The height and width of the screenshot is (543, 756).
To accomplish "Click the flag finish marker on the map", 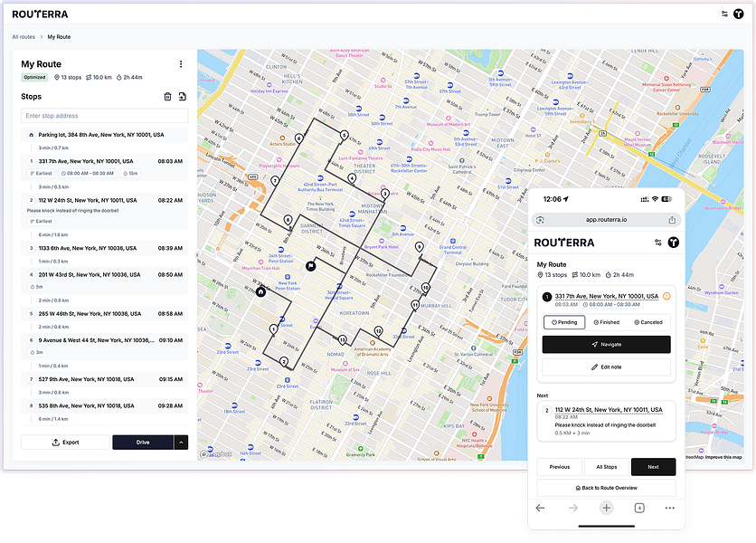I will [311, 265].
